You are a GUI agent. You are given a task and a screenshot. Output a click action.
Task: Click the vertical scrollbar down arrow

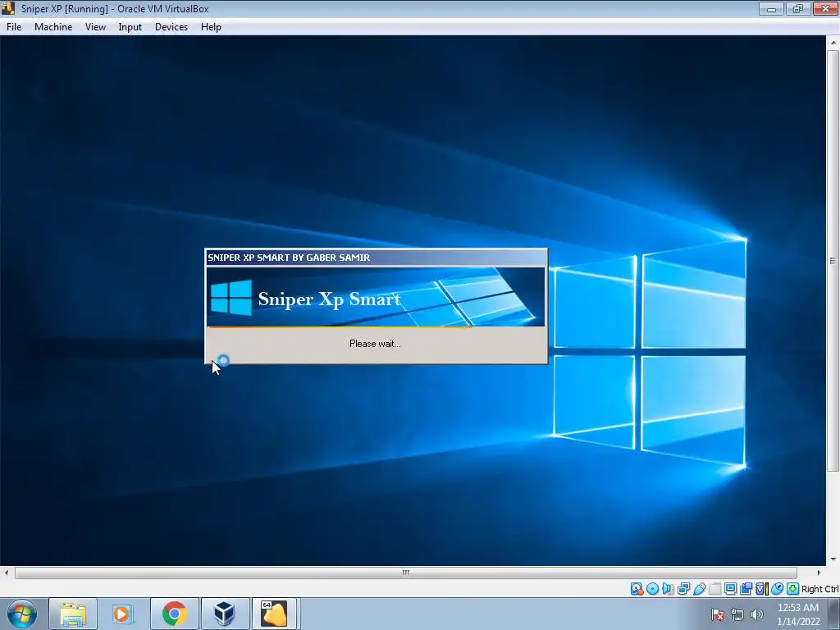point(833,559)
